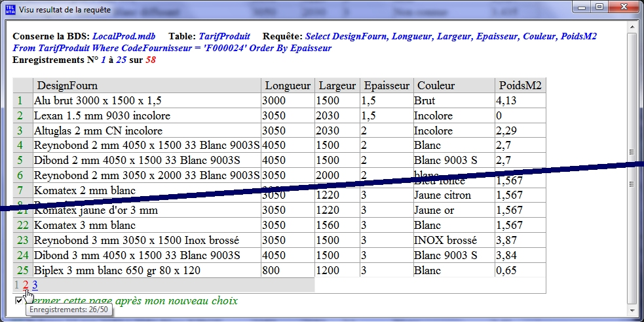
Task: Click the Longueur column header
Action: click(x=288, y=86)
